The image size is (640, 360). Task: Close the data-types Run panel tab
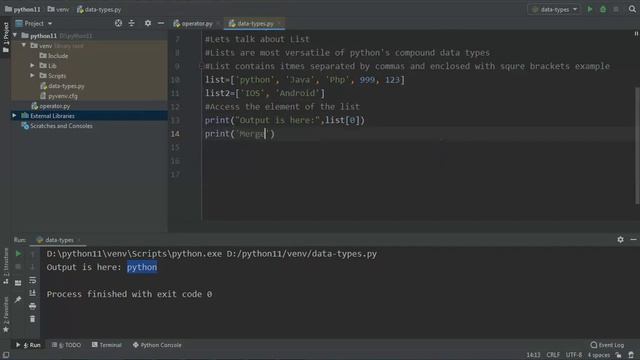(x=79, y=240)
